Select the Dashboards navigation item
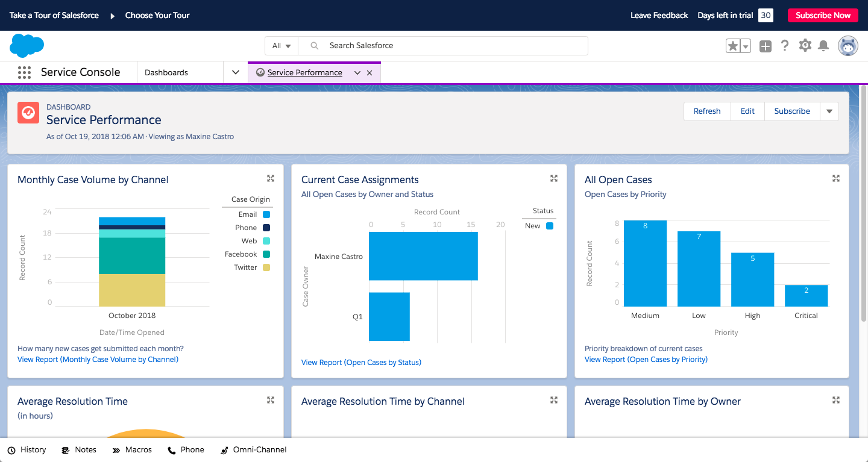 point(166,72)
